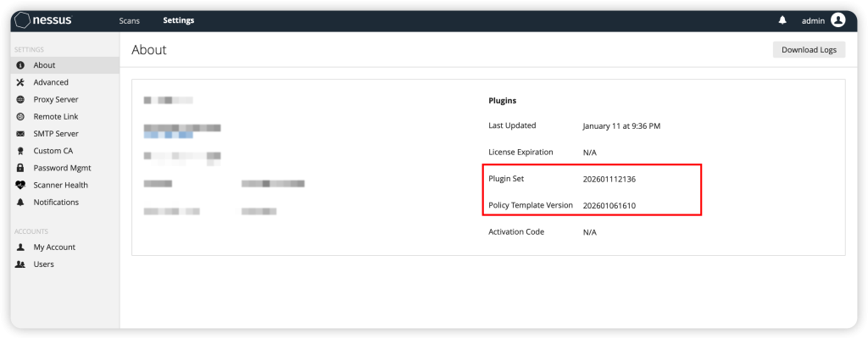Open Scanner Health page

tap(64, 185)
